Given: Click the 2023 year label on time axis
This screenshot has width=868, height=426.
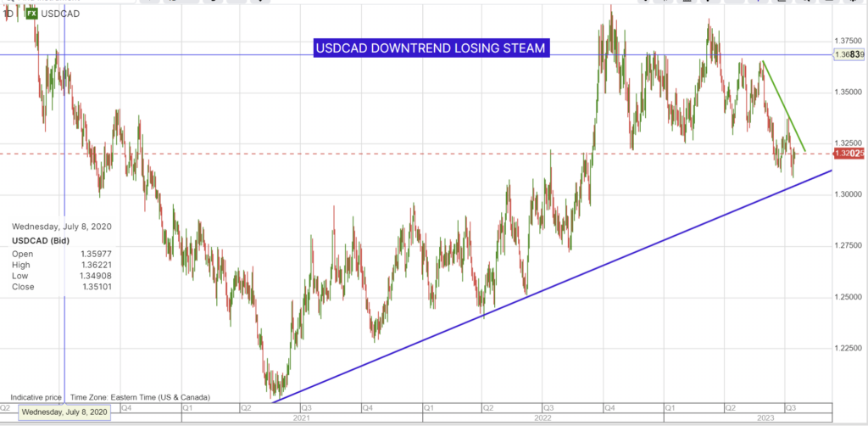Looking at the screenshot, I should pyautogui.click(x=765, y=418).
